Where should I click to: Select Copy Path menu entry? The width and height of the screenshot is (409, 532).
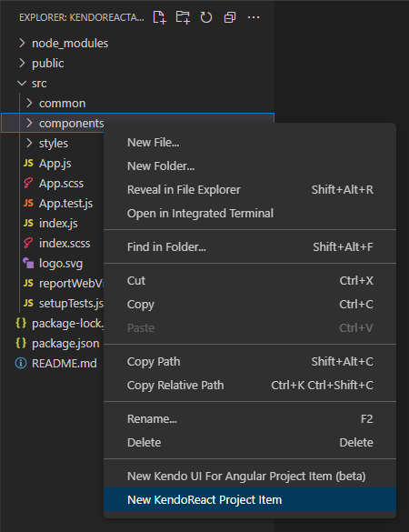coord(250,362)
